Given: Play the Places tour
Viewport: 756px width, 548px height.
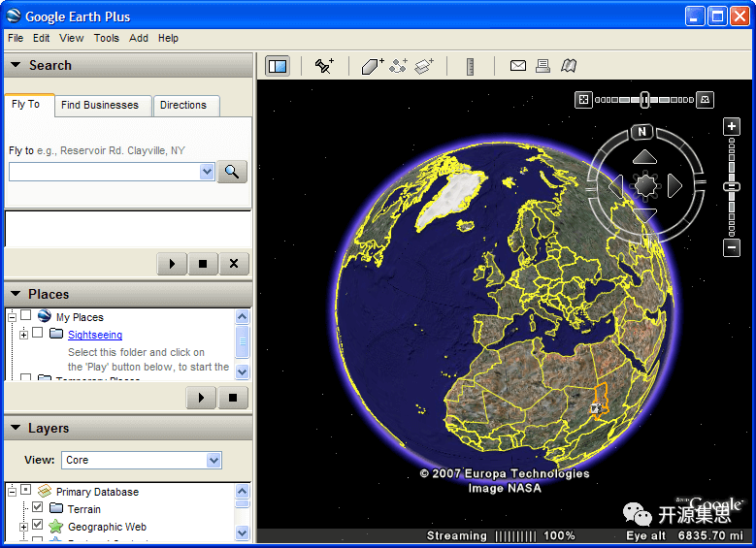Looking at the screenshot, I should click(201, 398).
